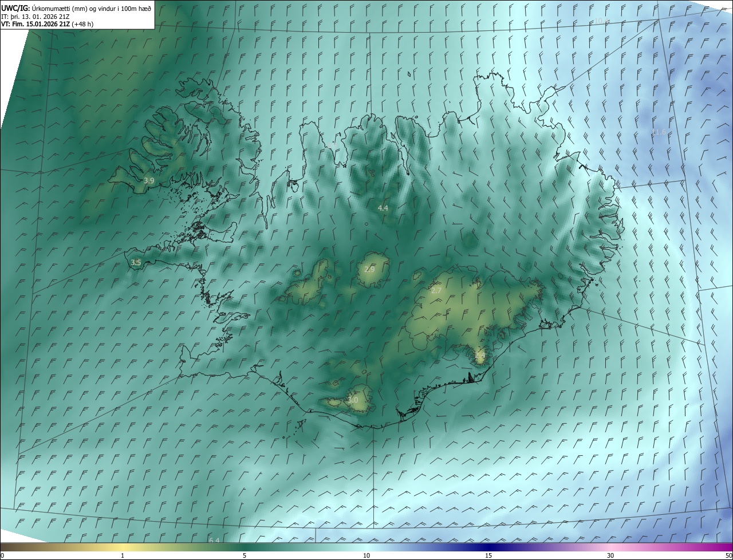Click the '10' tick on the color scale

click(366, 555)
